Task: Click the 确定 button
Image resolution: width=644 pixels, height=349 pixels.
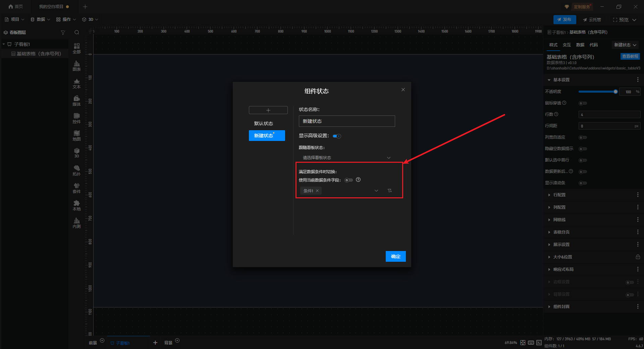Action: tap(395, 256)
